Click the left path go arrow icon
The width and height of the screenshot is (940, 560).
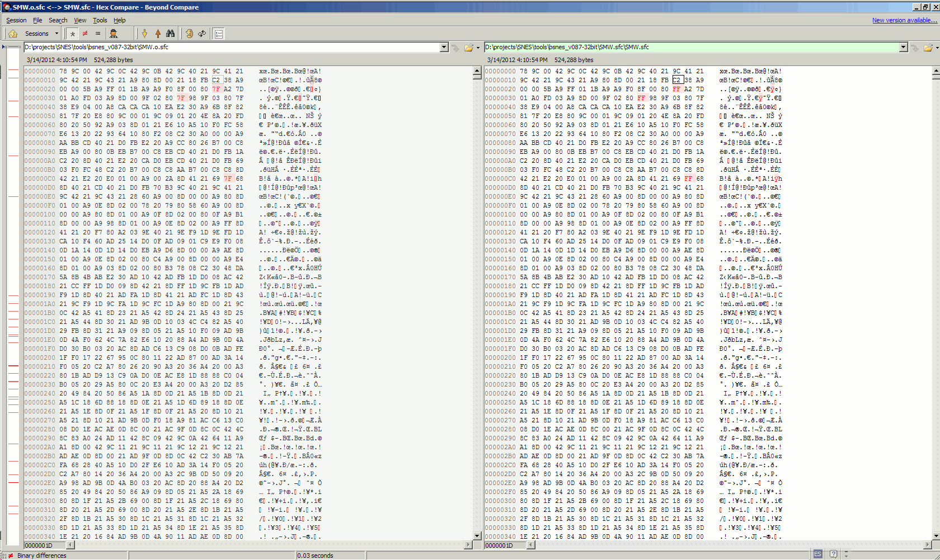(455, 48)
